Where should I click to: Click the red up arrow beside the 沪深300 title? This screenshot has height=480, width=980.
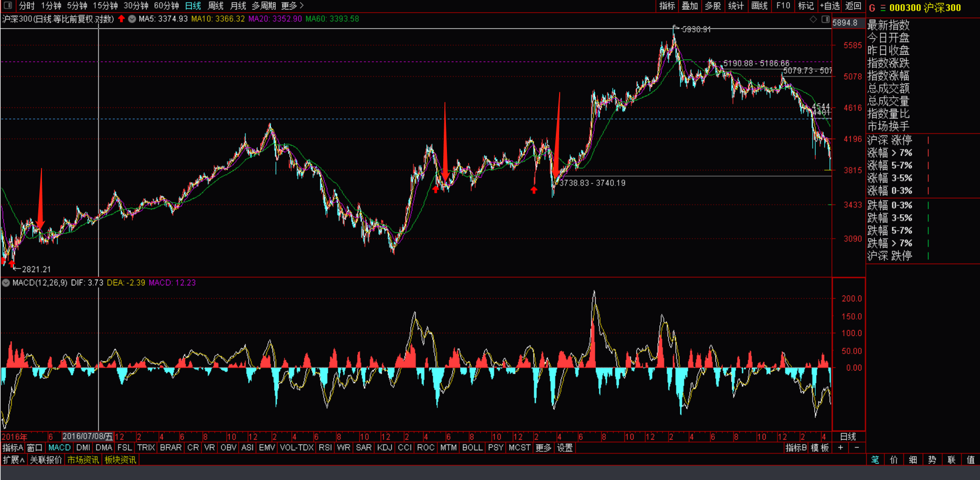click(x=121, y=19)
